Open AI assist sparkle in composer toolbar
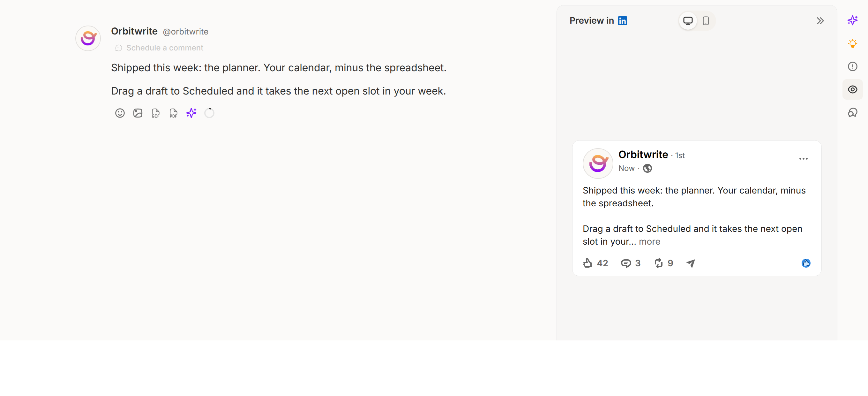The width and height of the screenshot is (868, 396). point(191,113)
